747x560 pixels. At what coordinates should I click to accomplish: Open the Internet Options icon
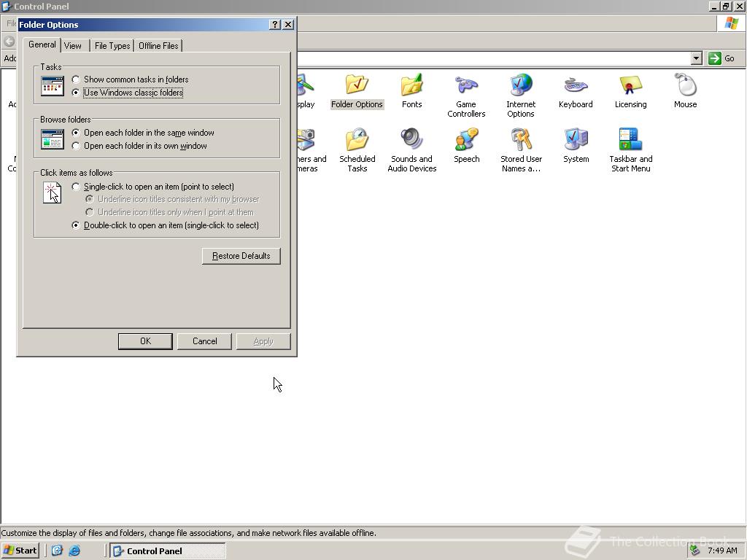point(521,96)
